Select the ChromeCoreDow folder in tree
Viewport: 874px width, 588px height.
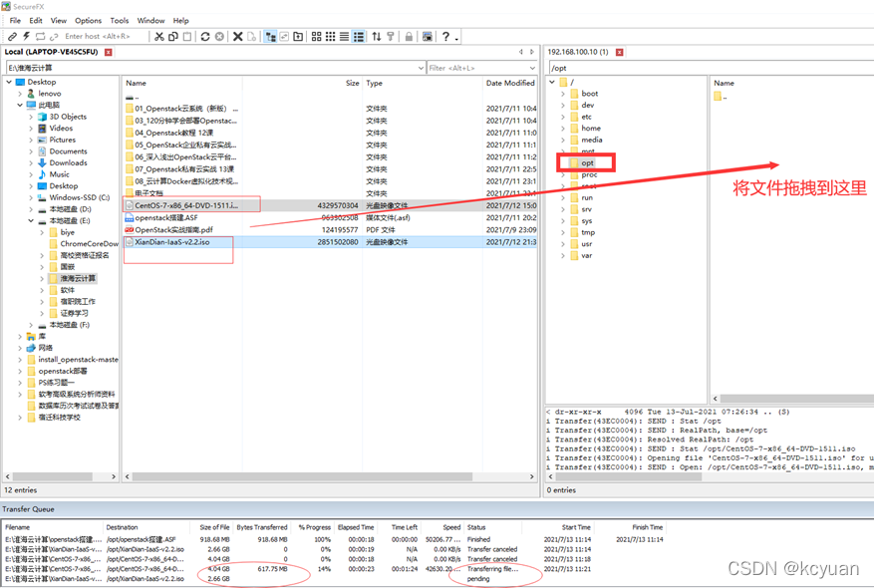click(89, 243)
